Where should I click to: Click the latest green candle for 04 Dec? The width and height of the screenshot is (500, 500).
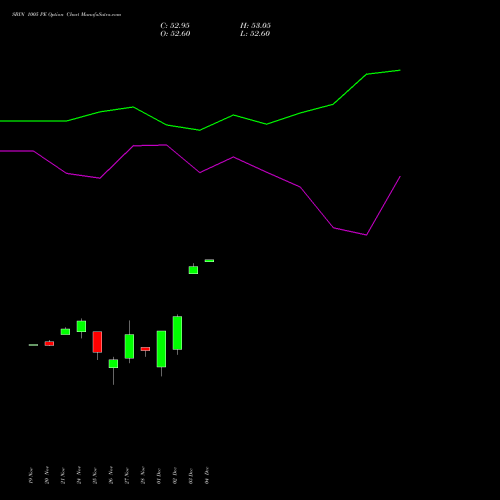point(209,261)
